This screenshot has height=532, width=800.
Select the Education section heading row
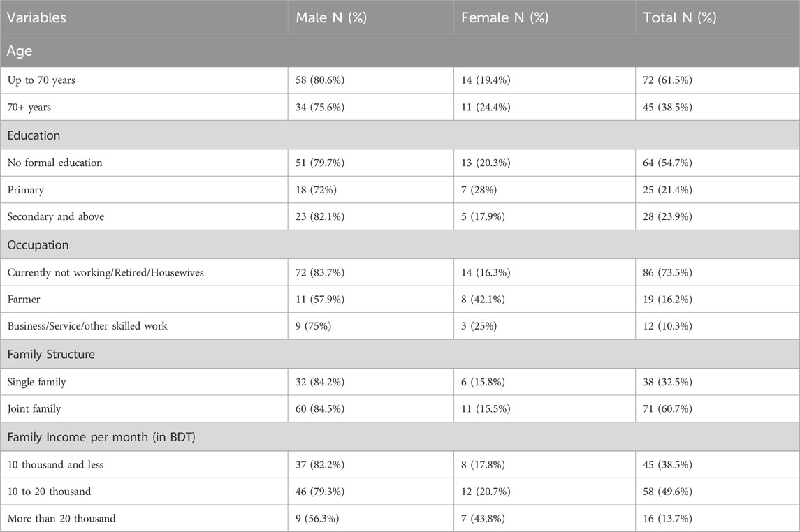click(34, 135)
